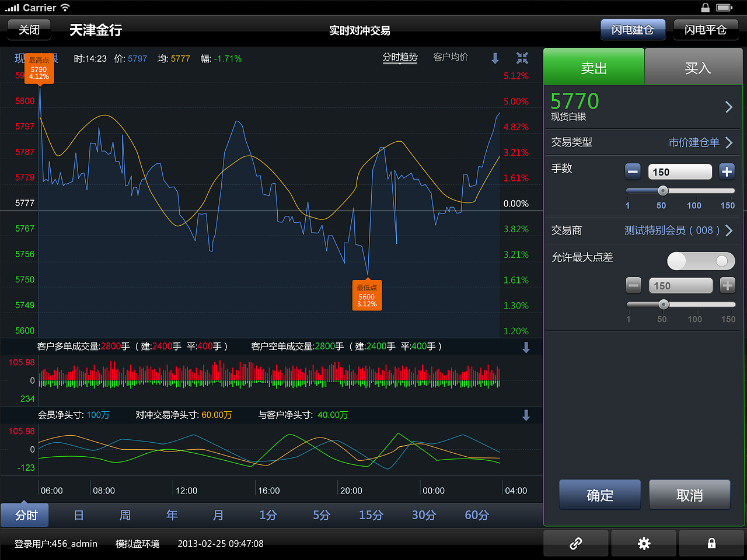Click the 均: 5777 value
The image size is (747, 560).
[174, 59]
